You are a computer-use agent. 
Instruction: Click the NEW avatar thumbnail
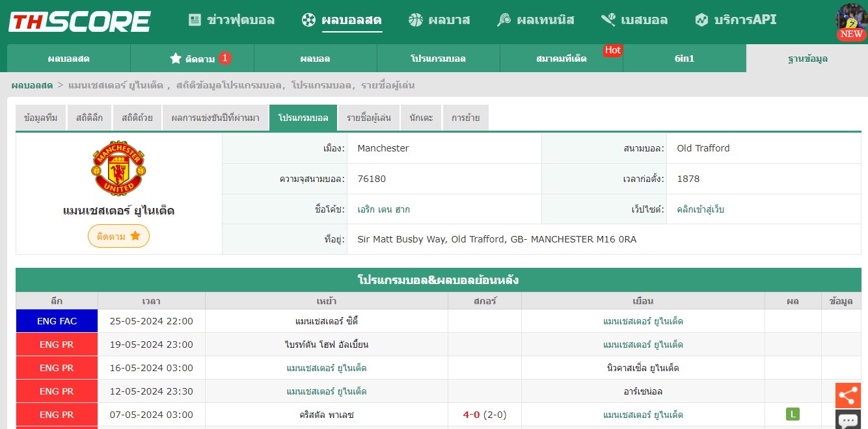pyautogui.click(x=851, y=22)
